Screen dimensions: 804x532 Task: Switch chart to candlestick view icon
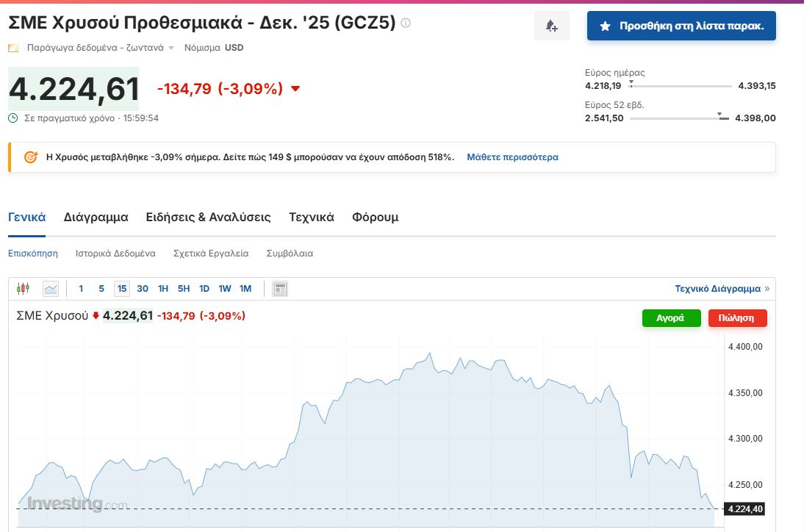(x=24, y=289)
